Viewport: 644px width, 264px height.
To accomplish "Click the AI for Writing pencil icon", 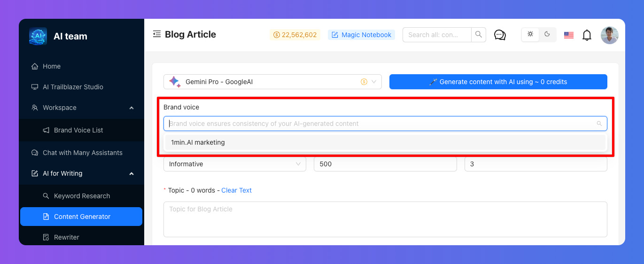I will click(x=35, y=173).
